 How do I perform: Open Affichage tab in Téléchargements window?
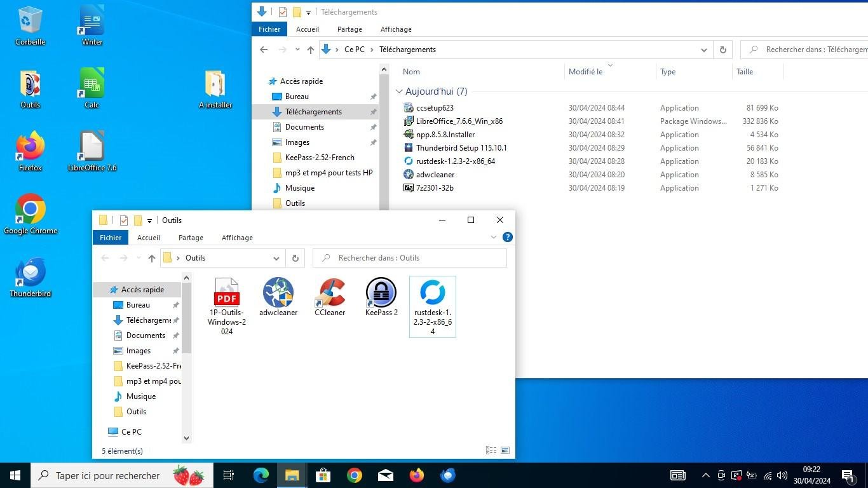pyautogui.click(x=396, y=29)
